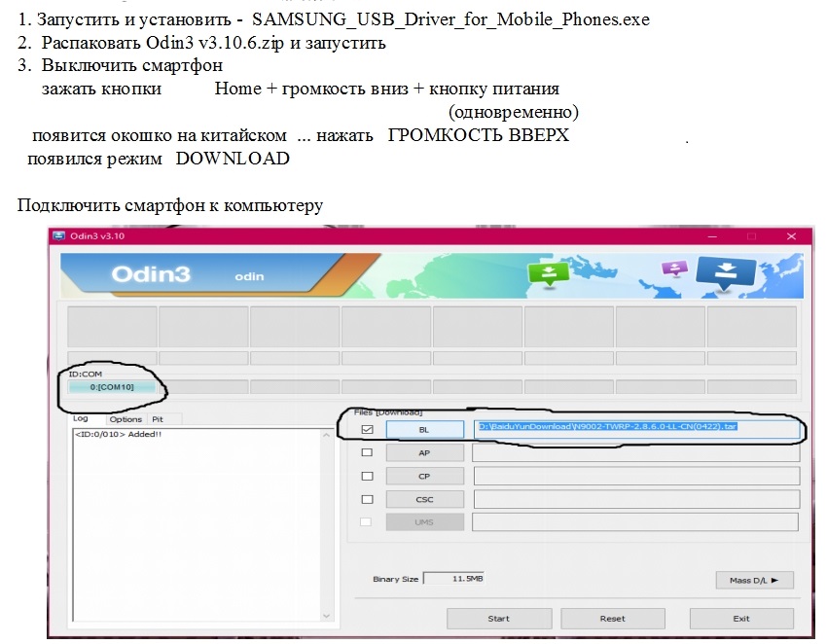Enable the CSC checkbox
The height and width of the screenshot is (644, 827).
367,499
